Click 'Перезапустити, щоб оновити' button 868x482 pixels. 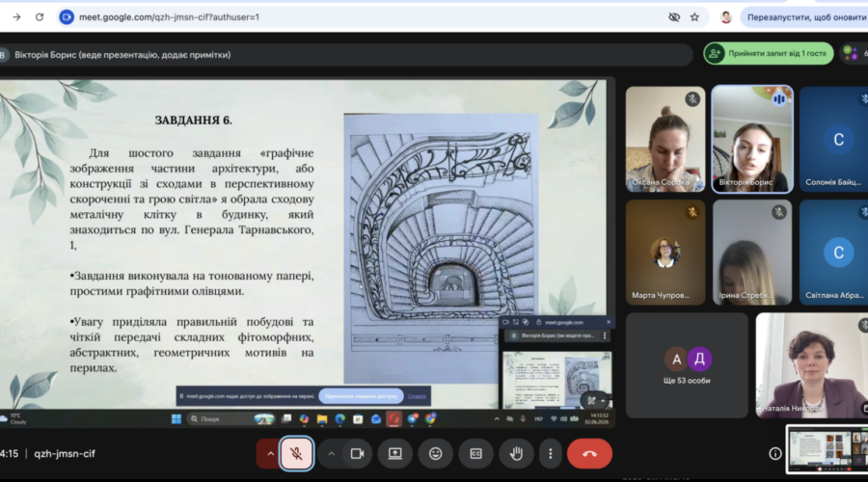806,17
